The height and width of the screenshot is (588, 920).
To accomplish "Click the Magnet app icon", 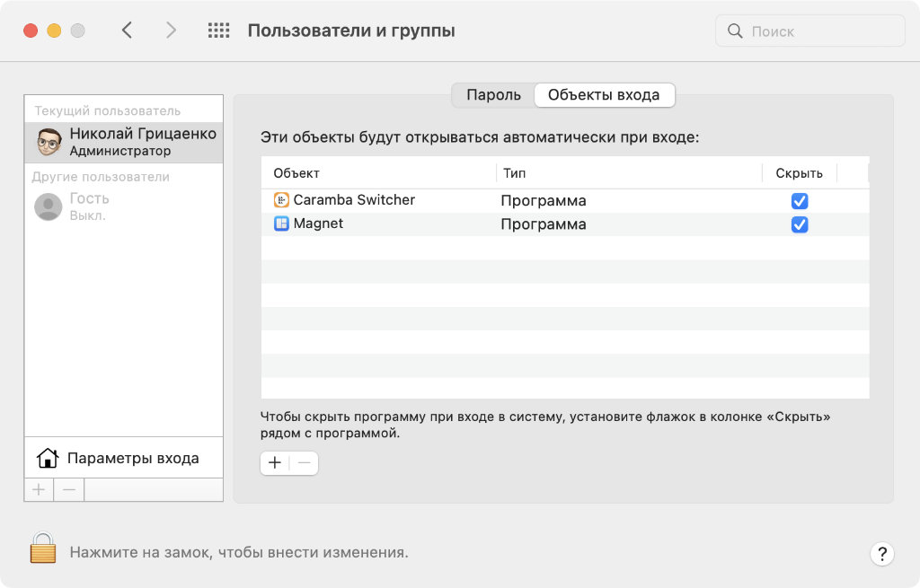I will click(281, 224).
